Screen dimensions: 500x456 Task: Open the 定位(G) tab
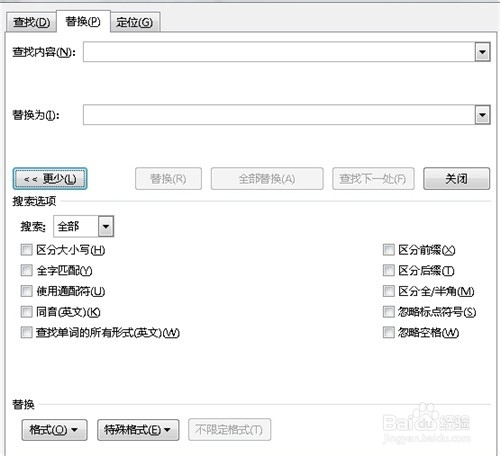point(135,22)
